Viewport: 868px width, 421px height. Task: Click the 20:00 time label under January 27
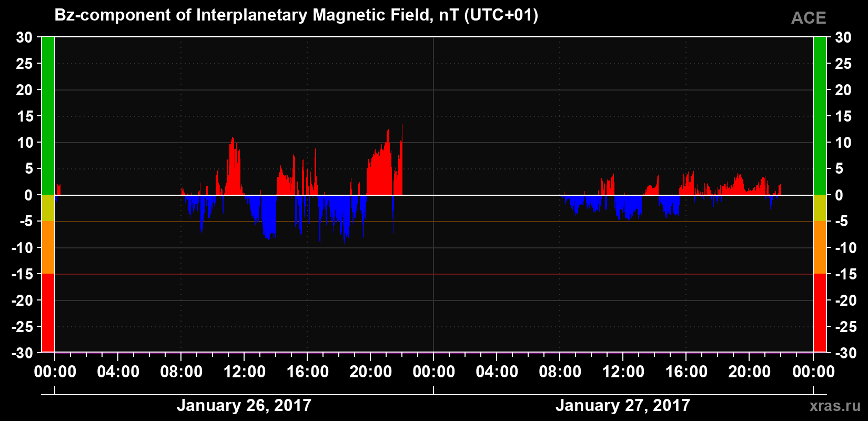click(749, 372)
